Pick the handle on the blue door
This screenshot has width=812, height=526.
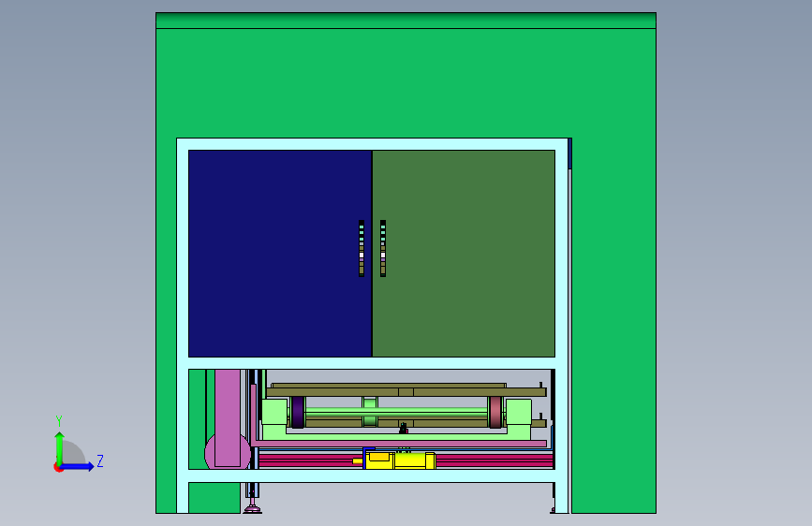point(362,249)
